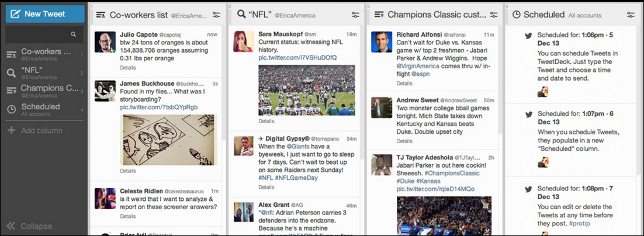This screenshot has height=236, width=644.
Task: Open Champions Classic column settings icon
Action: 494,15
